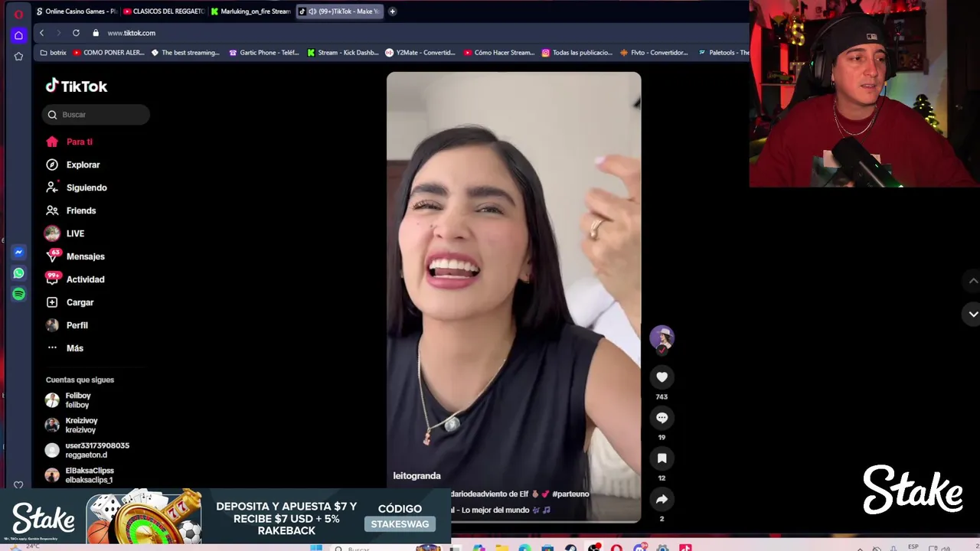The width and height of the screenshot is (980, 551).
Task: Expand the Más menu
Action: pos(64,348)
